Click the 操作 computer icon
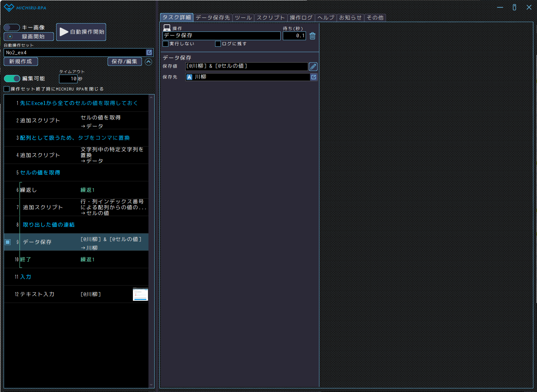 [167, 28]
